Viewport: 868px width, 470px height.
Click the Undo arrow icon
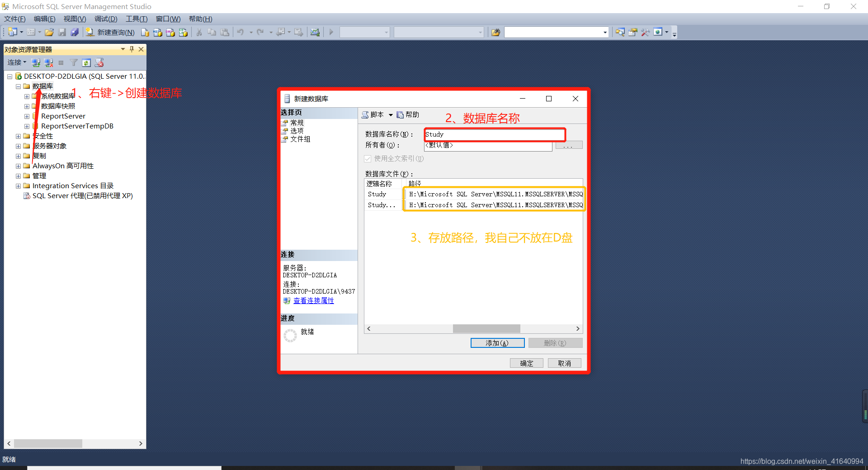coord(241,32)
